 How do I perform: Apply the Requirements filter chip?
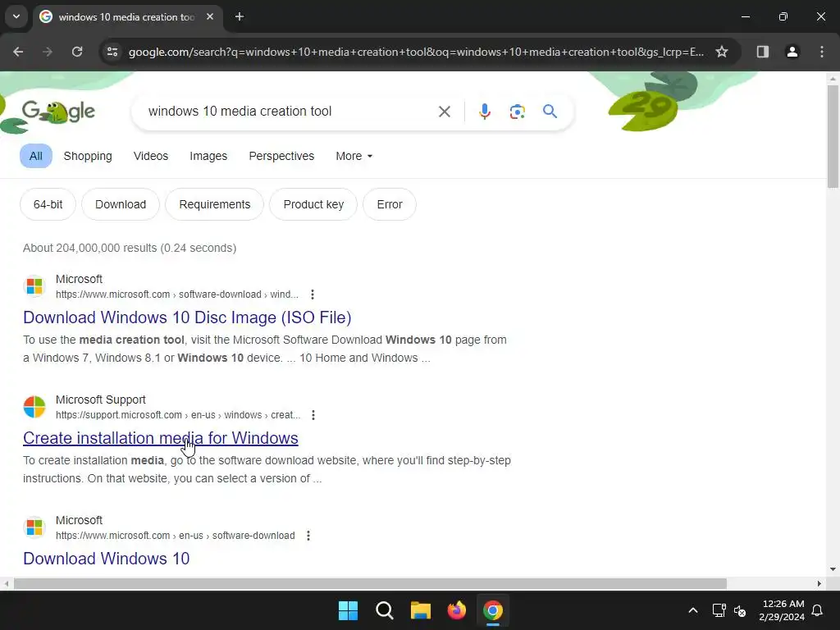pyautogui.click(x=214, y=204)
